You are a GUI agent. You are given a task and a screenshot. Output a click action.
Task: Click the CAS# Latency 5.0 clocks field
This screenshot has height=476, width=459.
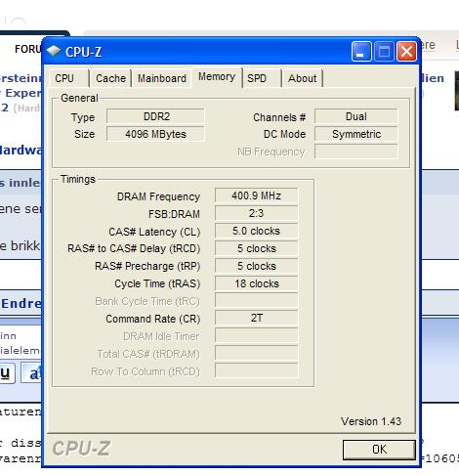pyautogui.click(x=257, y=231)
